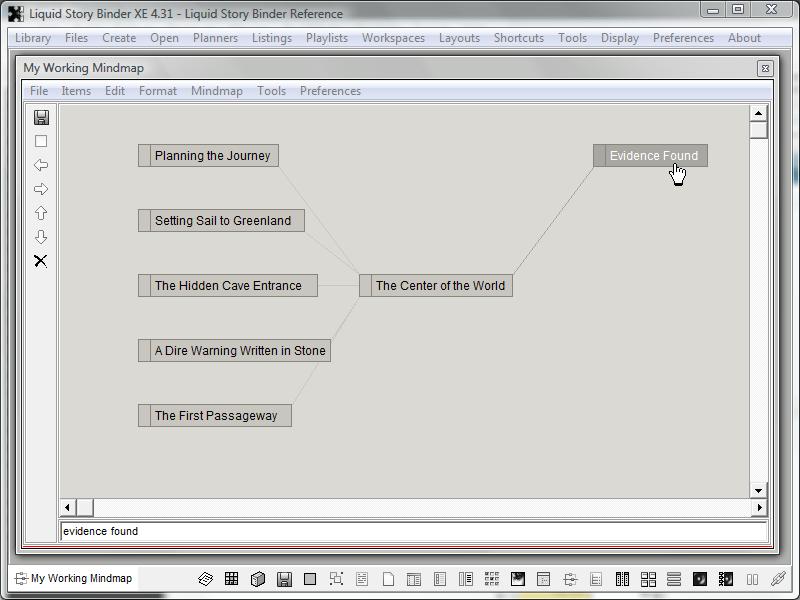The width and height of the screenshot is (800, 600).
Task: Click the left arrow icon in the sidebar
Action: point(41,165)
